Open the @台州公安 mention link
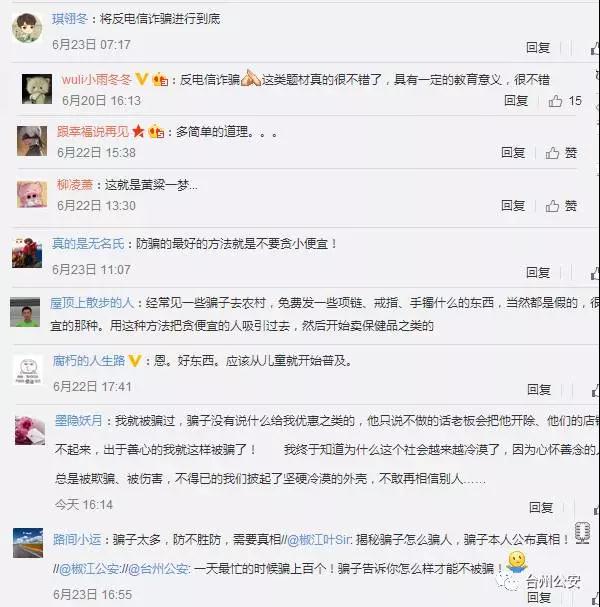The width and height of the screenshot is (600, 607). (x=159, y=569)
